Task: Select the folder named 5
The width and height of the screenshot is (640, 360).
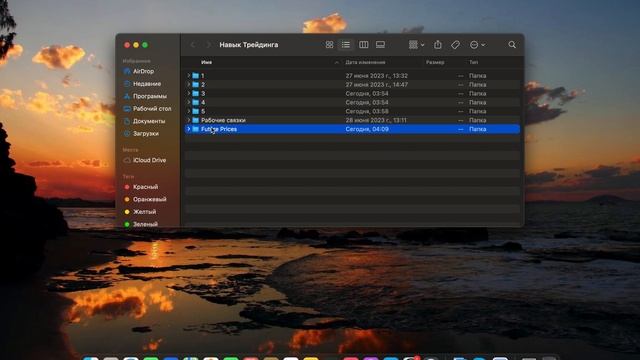Action: [x=352, y=111]
